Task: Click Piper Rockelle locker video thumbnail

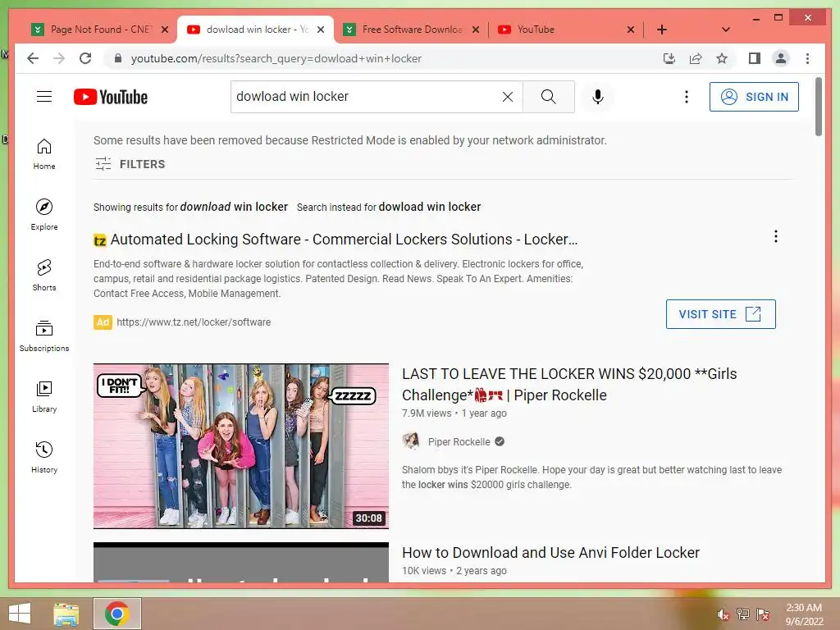Action: coord(241,446)
